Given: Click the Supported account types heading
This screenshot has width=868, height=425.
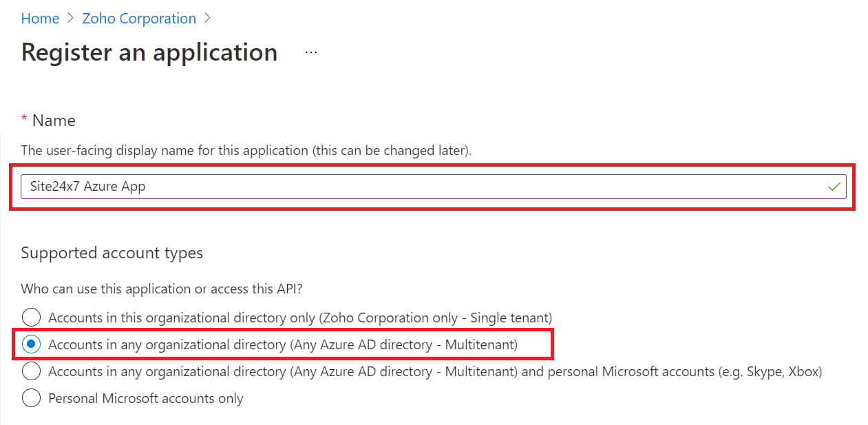Looking at the screenshot, I should [x=112, y=253].
